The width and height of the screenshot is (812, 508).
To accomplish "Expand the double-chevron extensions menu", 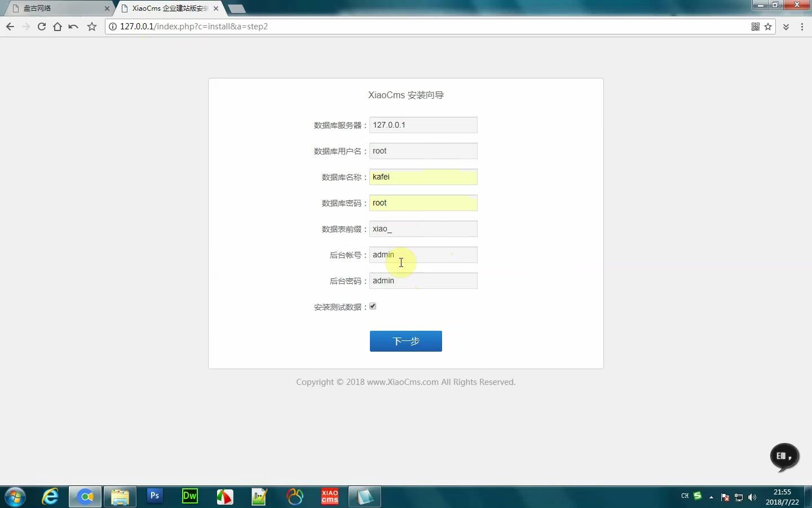I will point(786,27).
